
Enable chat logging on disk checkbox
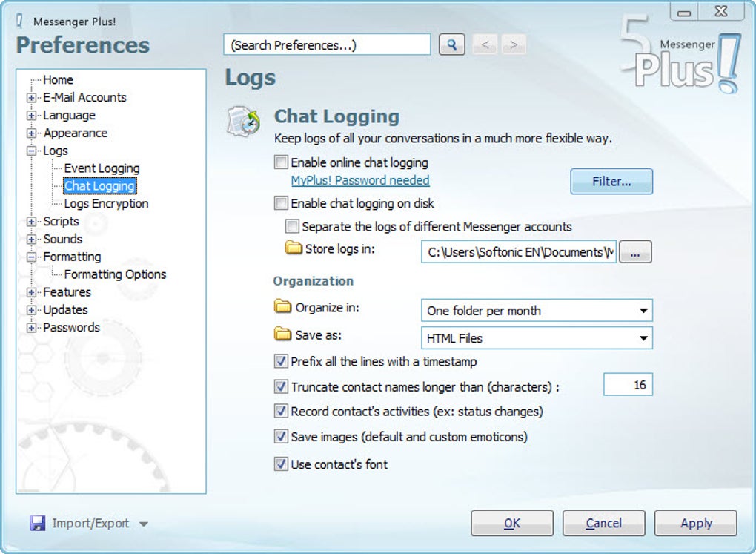click(x=281, y=203)
